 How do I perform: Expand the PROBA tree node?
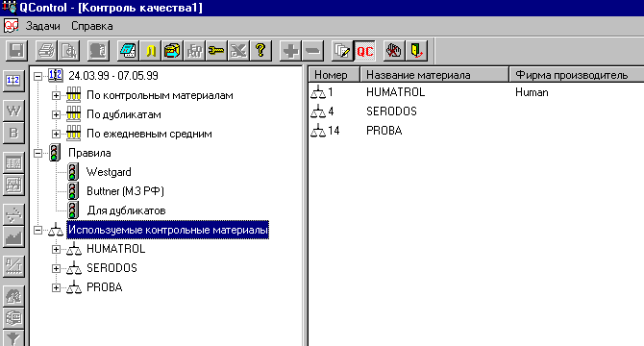coord(56,287)
